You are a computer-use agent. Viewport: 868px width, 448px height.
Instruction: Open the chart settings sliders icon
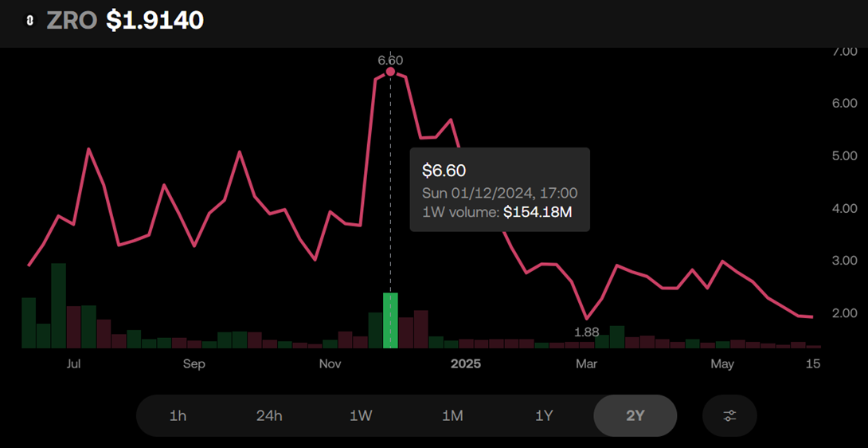click(x=729, y=415)
